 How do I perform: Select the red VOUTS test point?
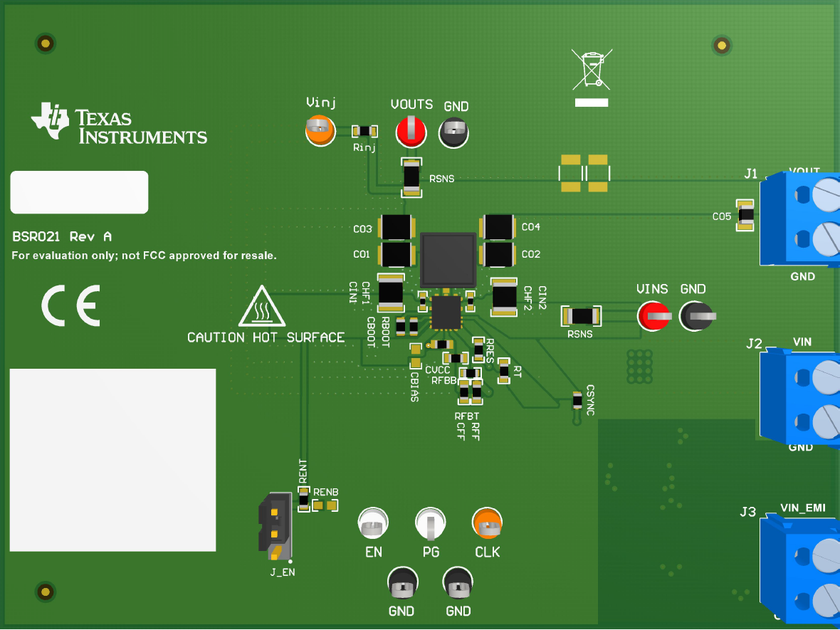point(411,130)
